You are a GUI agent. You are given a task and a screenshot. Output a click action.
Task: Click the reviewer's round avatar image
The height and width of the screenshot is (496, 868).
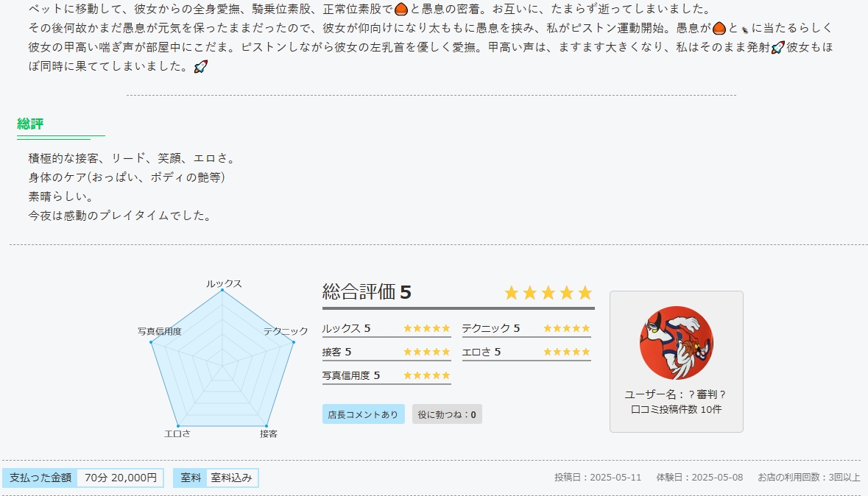tap(676, 343)
